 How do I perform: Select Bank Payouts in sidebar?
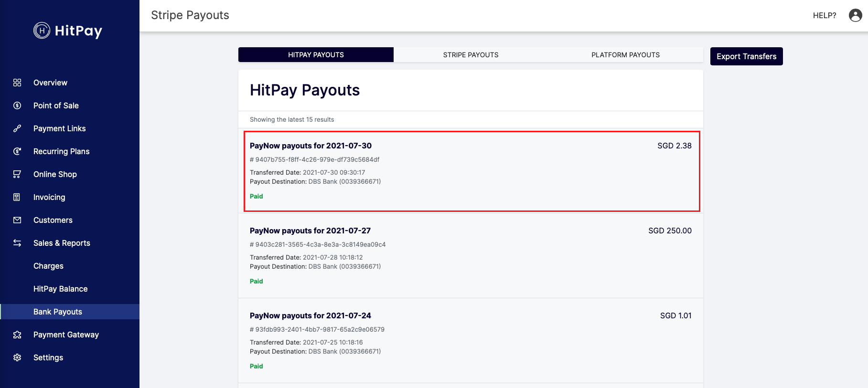pos(70,312)
